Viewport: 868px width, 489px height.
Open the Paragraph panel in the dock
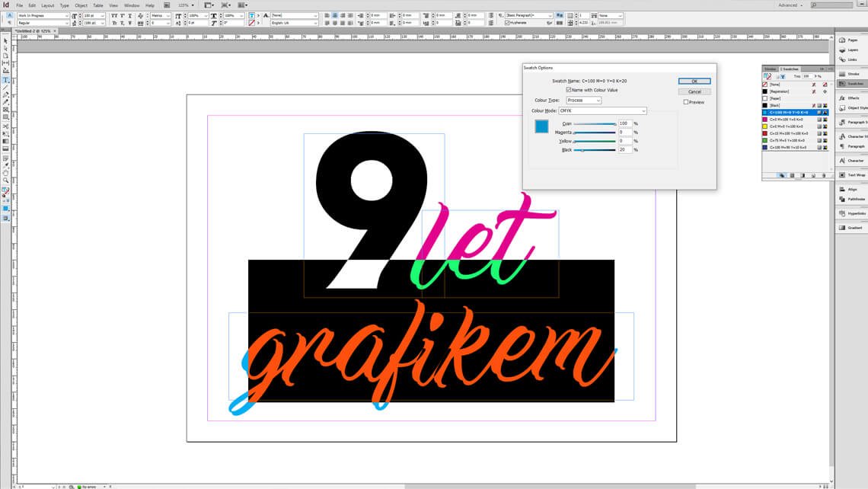(x=852, y=146)
